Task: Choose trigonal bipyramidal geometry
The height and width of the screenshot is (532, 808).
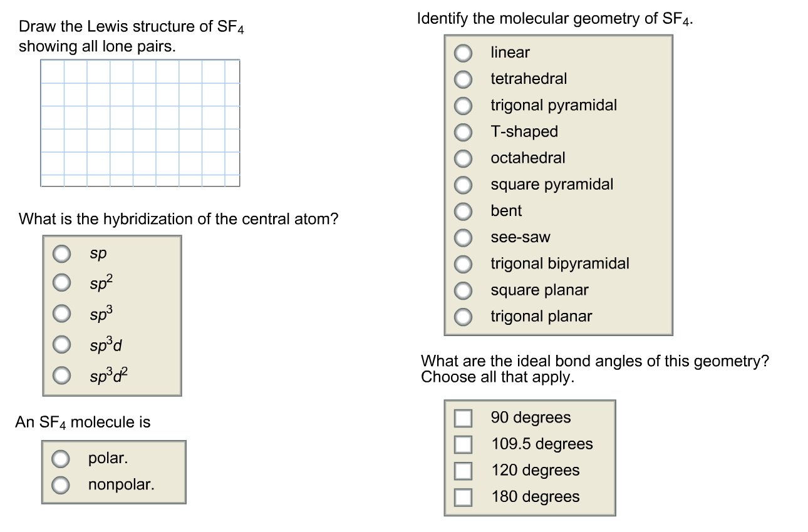Action: click(463, 264)
